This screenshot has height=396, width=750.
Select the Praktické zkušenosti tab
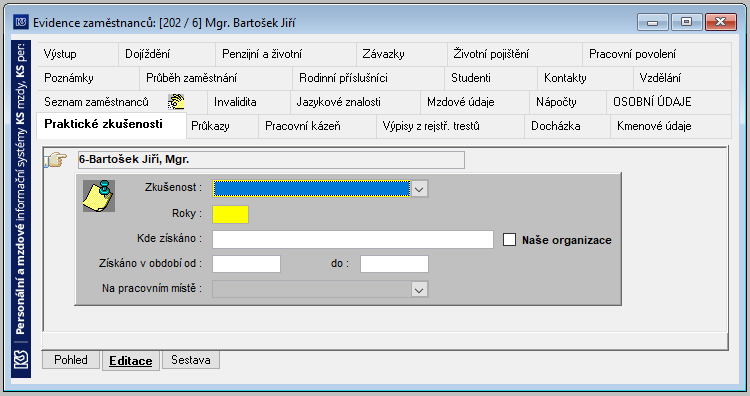point(111,125)
